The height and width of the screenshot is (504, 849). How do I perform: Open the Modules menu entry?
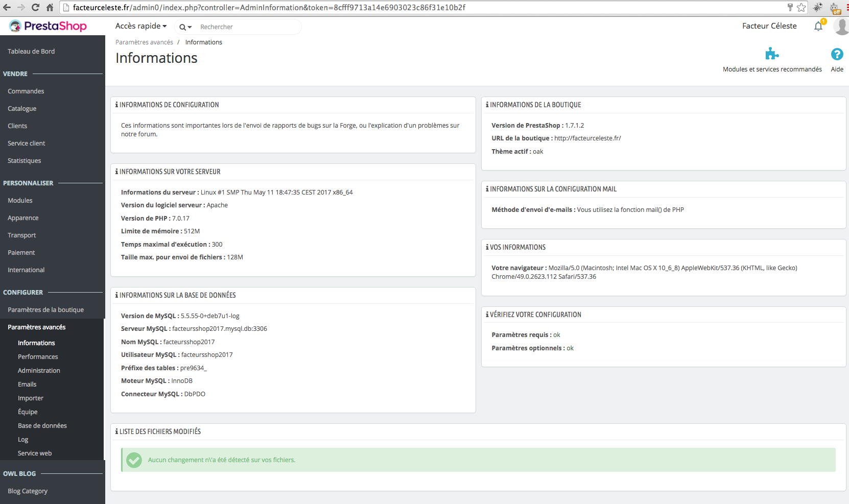[20, 201]
